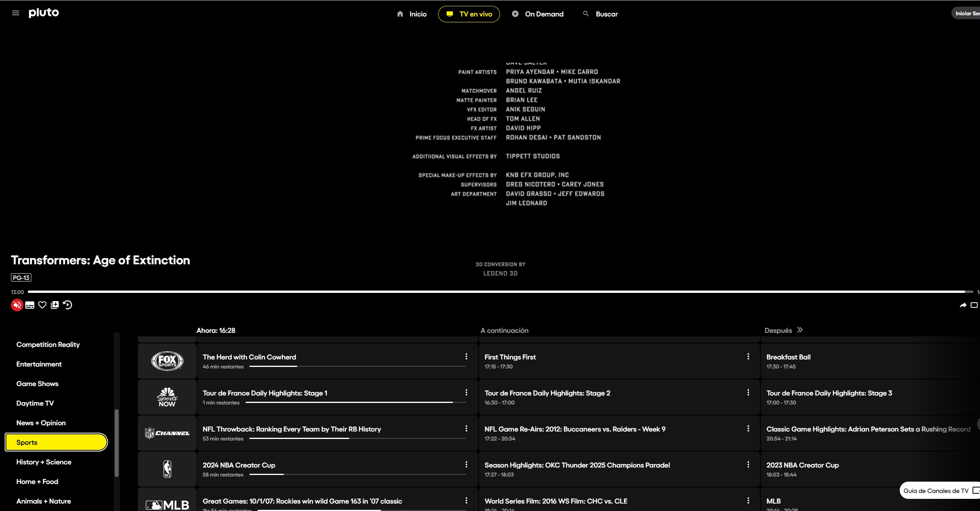
Task: Open Adrian Peterson Classic Game Highlights
Action: (x=870, y=433)
